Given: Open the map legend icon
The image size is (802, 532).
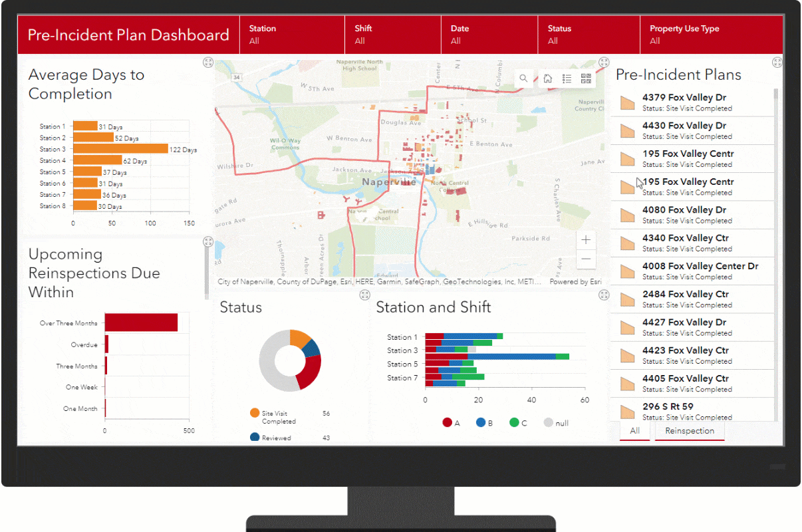Looking at the screenshot, I should (567, 78).
